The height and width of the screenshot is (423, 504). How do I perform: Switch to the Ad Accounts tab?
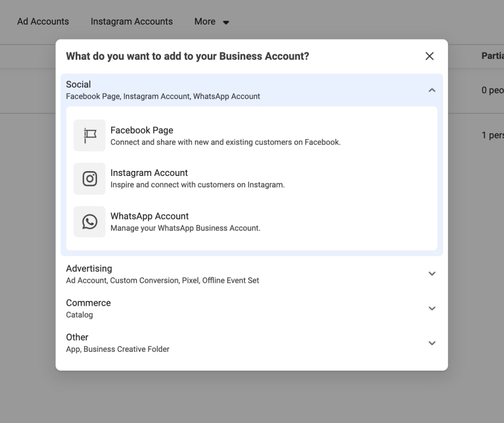click(43, 21)
